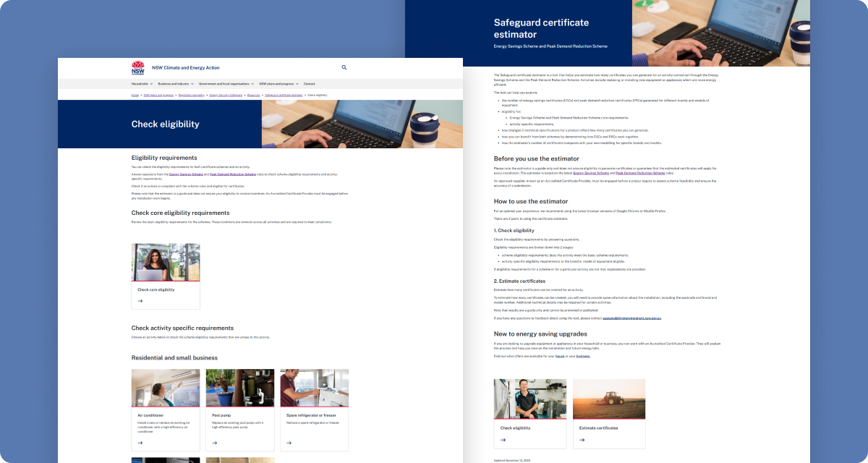Viewport: 868px width, 463px height.
Task: Click the Resources breadcrumb link
Action: 253,95
